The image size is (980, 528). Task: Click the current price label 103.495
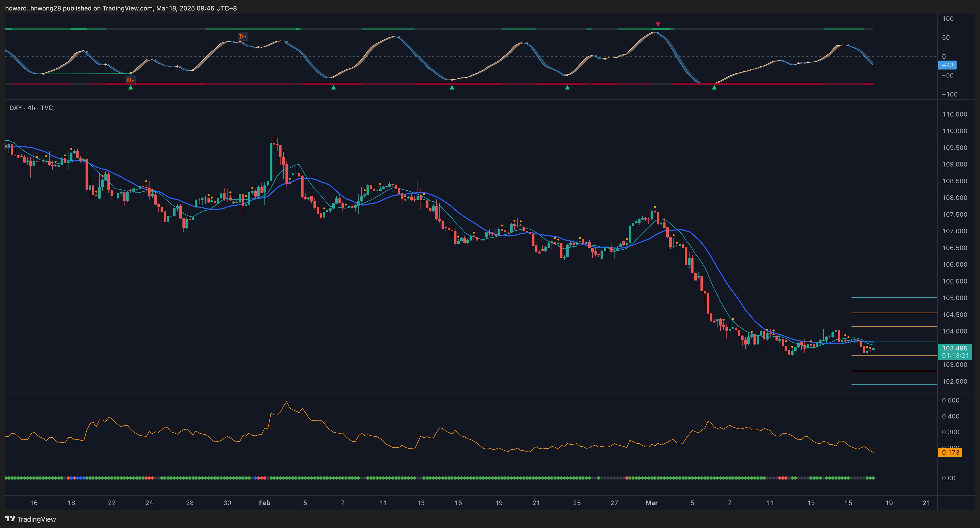pos(954,348)
